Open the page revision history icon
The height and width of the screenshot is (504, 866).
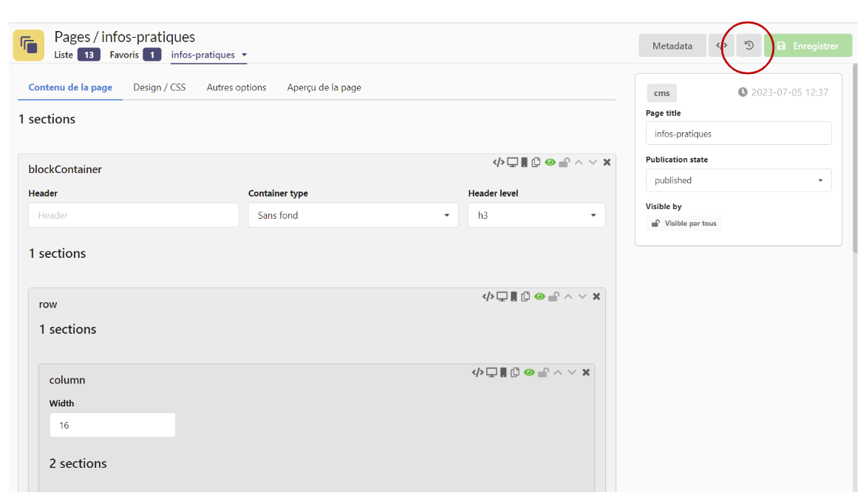(x=749, y=46)
